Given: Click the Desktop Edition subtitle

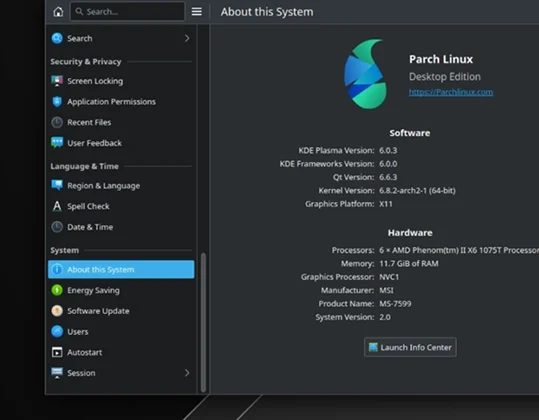Looking at the screenshot, I should (445, 77).
